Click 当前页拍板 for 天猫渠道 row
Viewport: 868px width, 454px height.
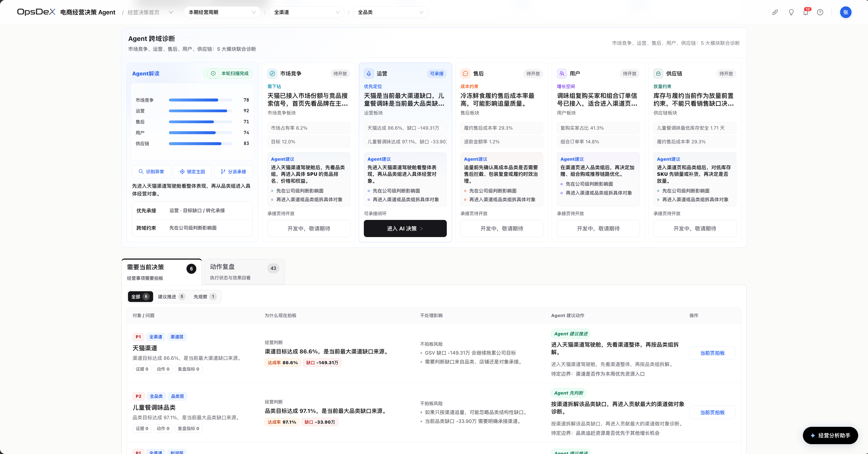coord(712,353)
